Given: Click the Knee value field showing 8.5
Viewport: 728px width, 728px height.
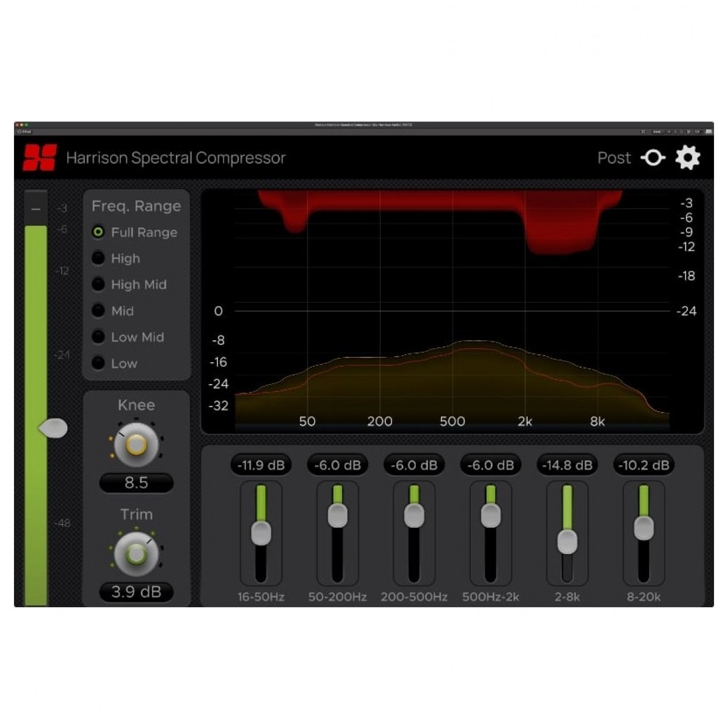Looking at the screenshot, I should (136, 483).
